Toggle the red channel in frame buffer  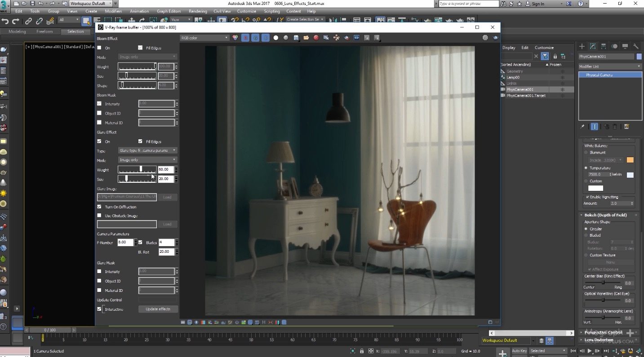(246, 38)
